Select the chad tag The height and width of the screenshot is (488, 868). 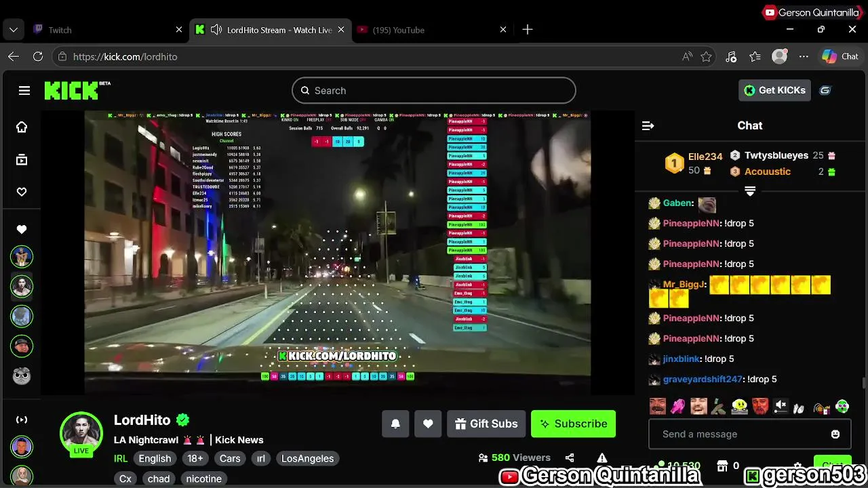point(159,479)
